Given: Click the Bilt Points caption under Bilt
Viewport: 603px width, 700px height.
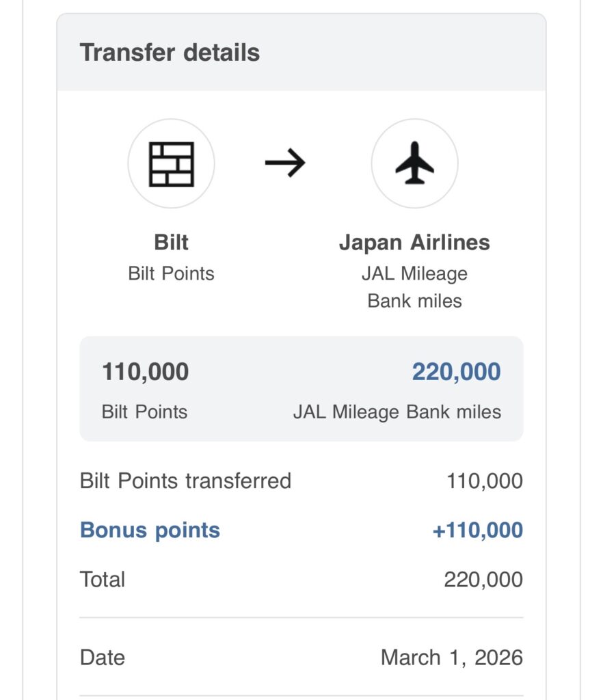Looking at the screenshot, I should pos(171,273).
